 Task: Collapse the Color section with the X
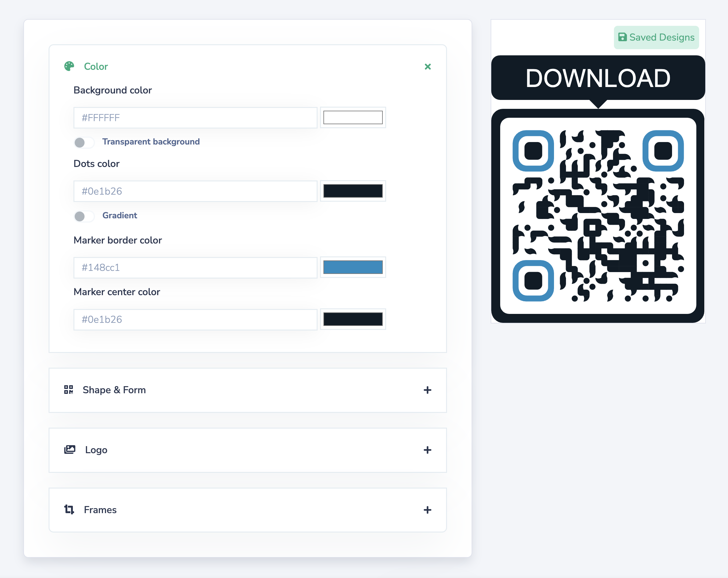(427, 66)
